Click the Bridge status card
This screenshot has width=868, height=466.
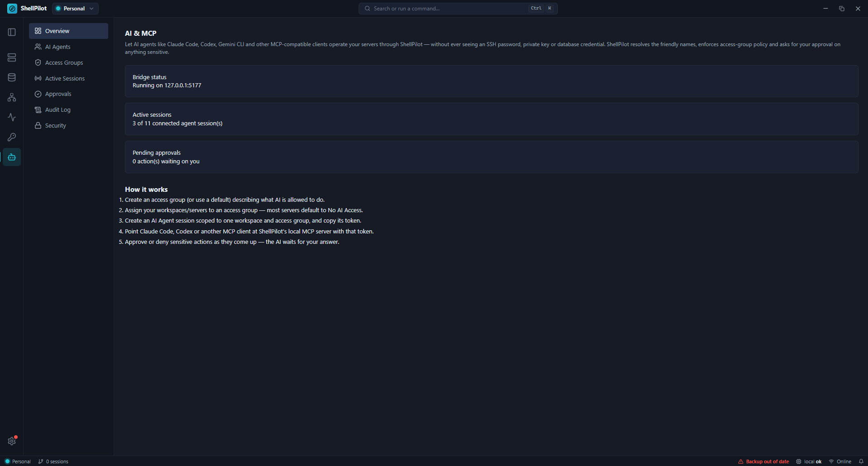(x=491, y=81)
